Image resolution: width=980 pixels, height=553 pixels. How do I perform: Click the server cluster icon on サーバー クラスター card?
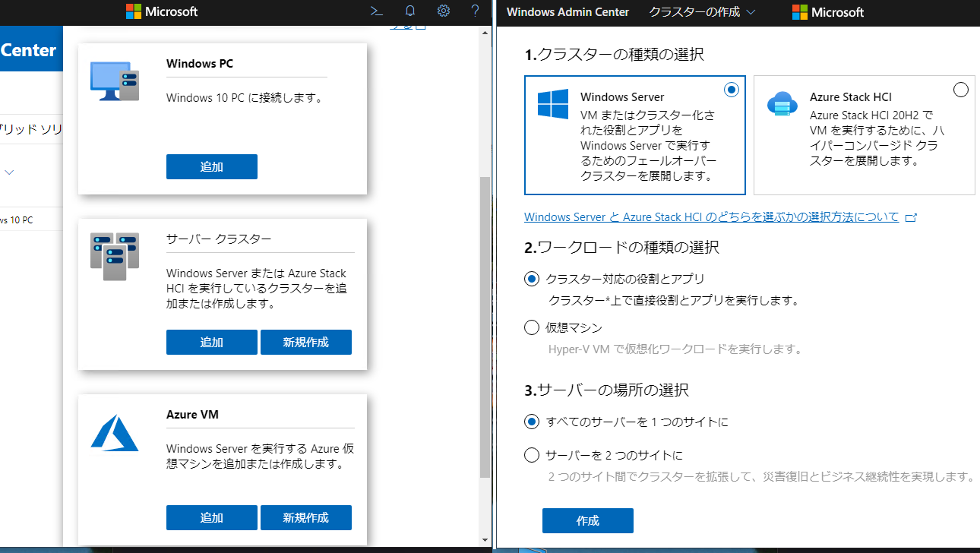pyautogui.click(x=114, y=254)
